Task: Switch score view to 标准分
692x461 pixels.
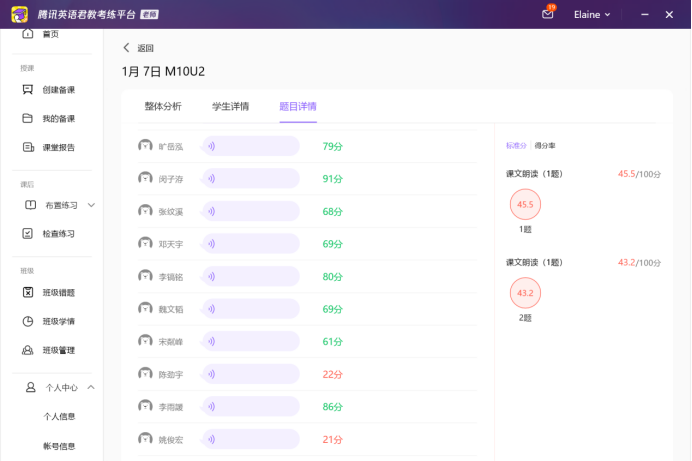Action: coord(516,146)
